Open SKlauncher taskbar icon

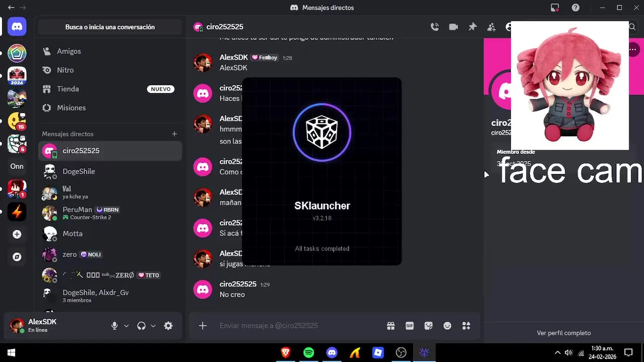[x=424, y=353]
